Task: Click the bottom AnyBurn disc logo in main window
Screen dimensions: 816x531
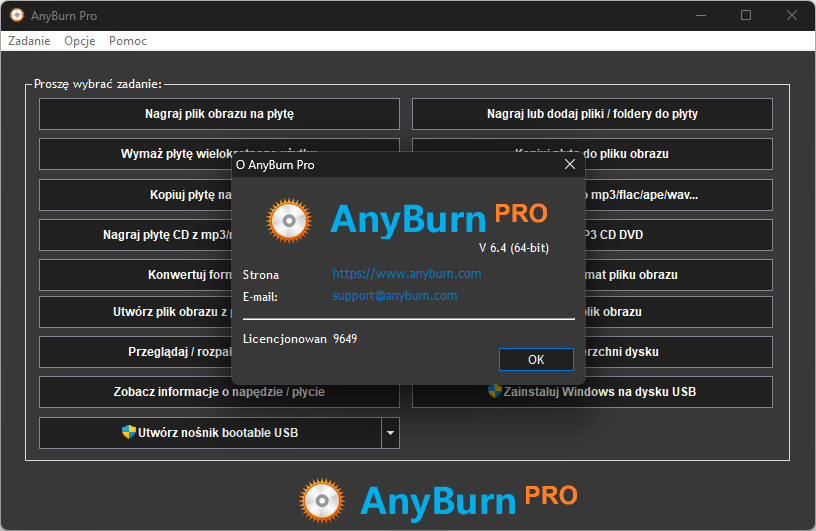Action: 322,500
